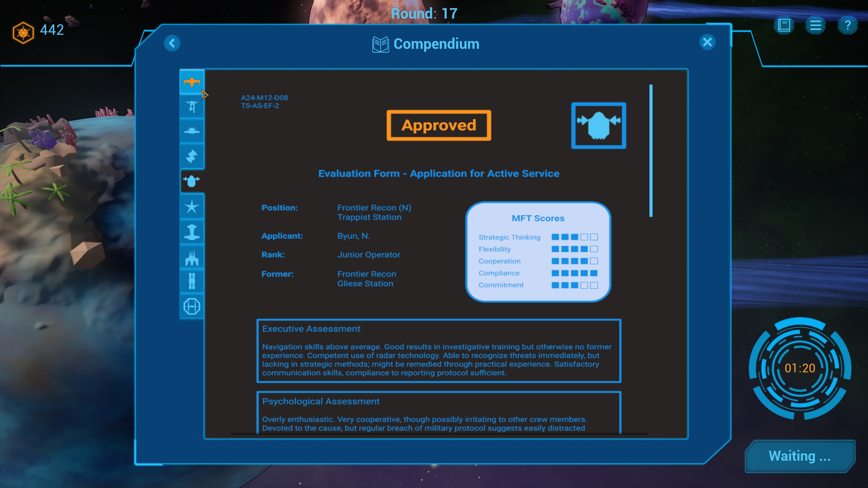The height and width of the screenshot is (488, 868).
Task: Open the hamburger menu icon
Action: click(815, 25)
